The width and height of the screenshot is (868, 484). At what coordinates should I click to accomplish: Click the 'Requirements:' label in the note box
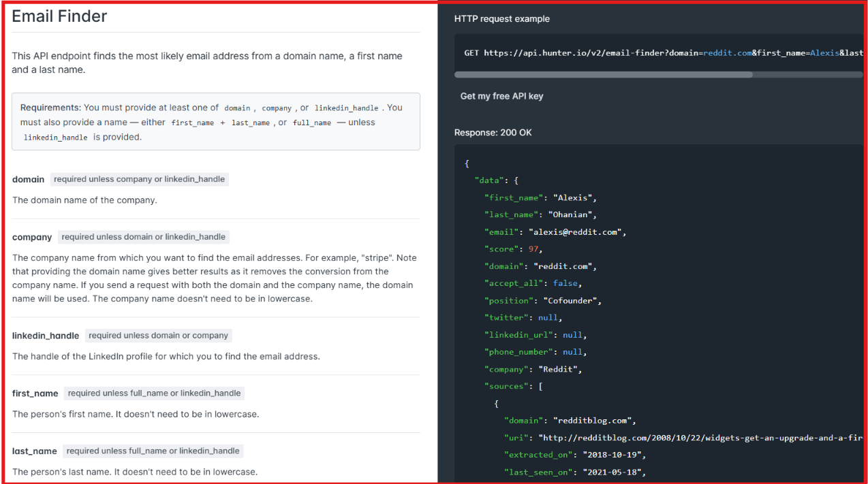[50, 108]
